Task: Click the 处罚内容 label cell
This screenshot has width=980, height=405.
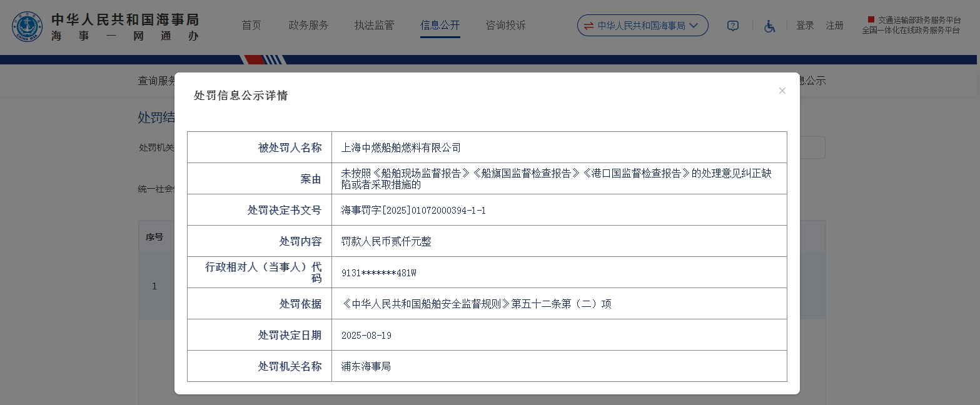Action: point(260,241)
